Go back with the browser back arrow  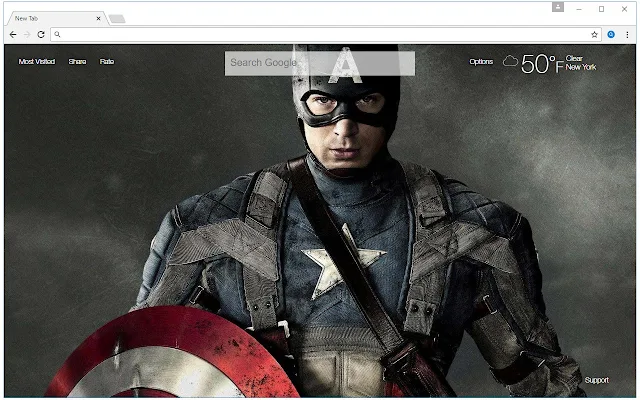point(13,35)
